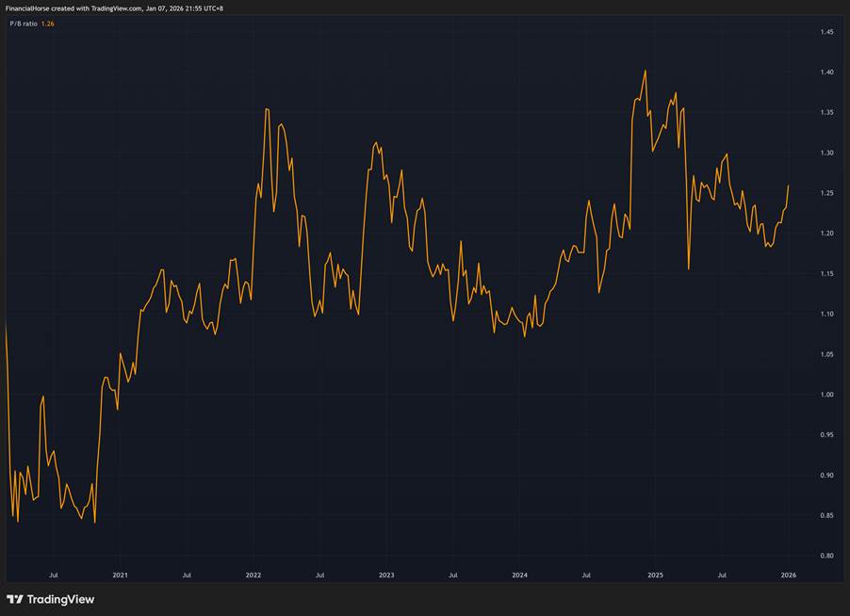Select the 1.00 price scale label

826,395
